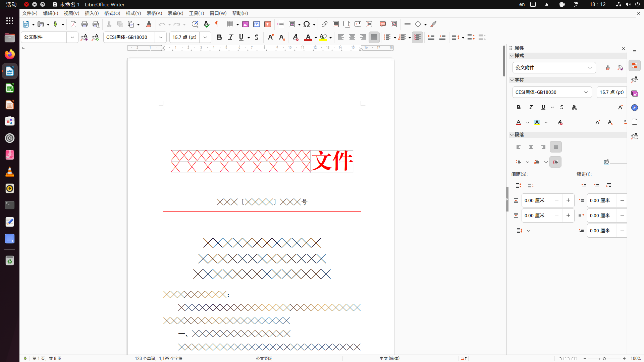Open the 编辑(E) menu
Image resolution: width=644 pixels, height=362 pixels.
coord(51,13)
